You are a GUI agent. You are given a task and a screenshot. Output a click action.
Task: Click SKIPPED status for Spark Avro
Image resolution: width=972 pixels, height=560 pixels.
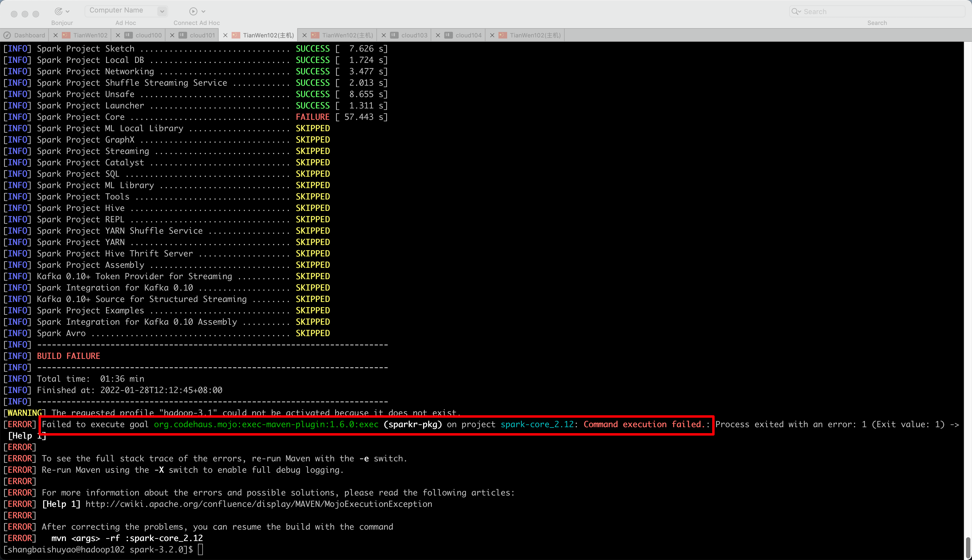pos(312,333)
